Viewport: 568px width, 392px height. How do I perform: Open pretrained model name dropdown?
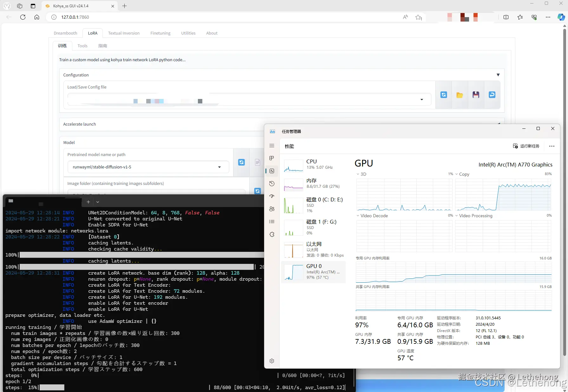219,167
